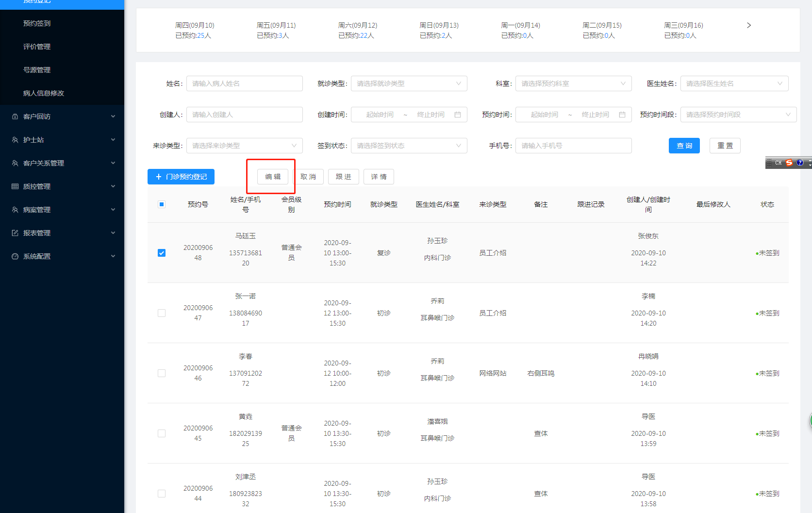Open 评价管理 in the sidebar
Image resolution: width=812 pixels, height=513 pixels.
[37, 47]
